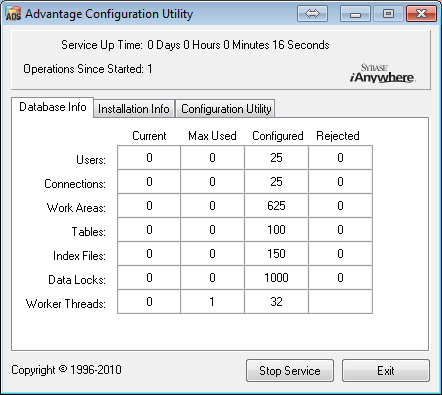Click the Index Files row label
This screenshot has height=395, width=442.
click(79, 256)
